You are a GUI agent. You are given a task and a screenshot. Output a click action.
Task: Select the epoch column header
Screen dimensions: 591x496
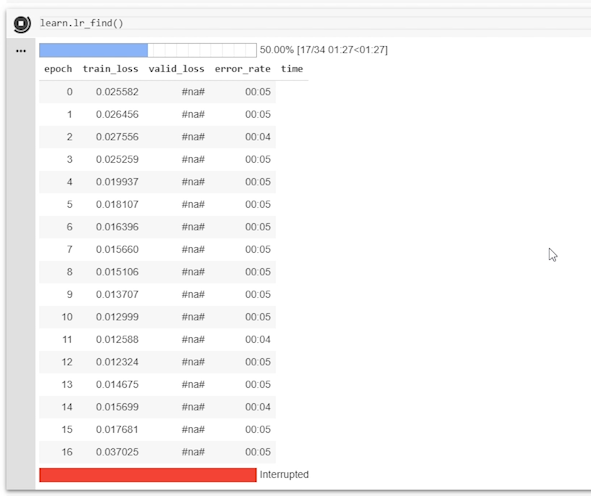pos(58,69)
